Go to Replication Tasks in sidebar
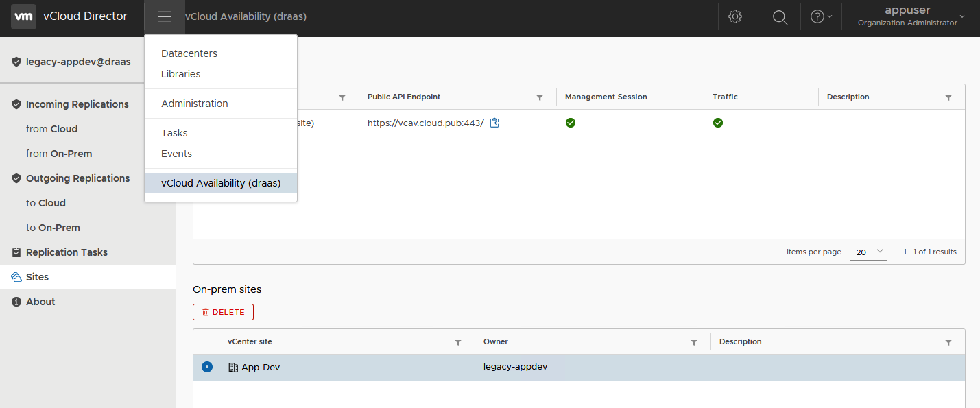The image size is (980, 408). [67, 252]
